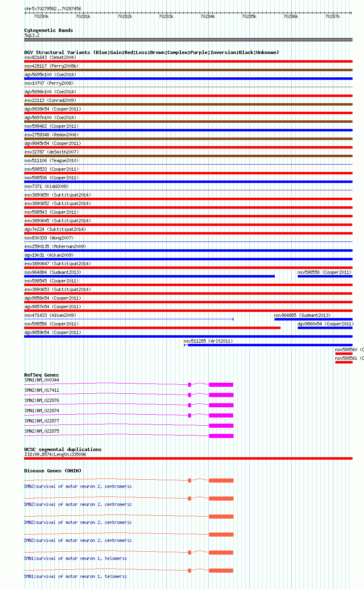Click the 5q13.2 cytoband label
The image size is (364, 589).
coord(32,36)
